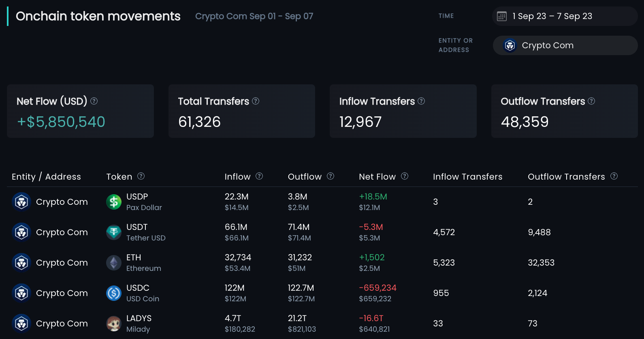Screen dimensions: 644x339
Task: Open the USDP token name link
Action: point(137,197)
